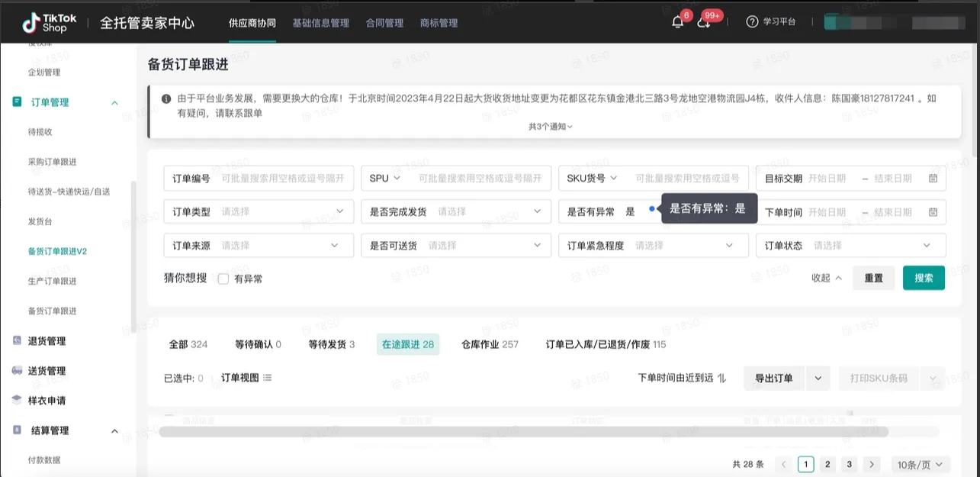980x477 pixels.
Task: Open the download cloud icon with 99+ badge
Action: pyautogui.click(x=704, y=22)
